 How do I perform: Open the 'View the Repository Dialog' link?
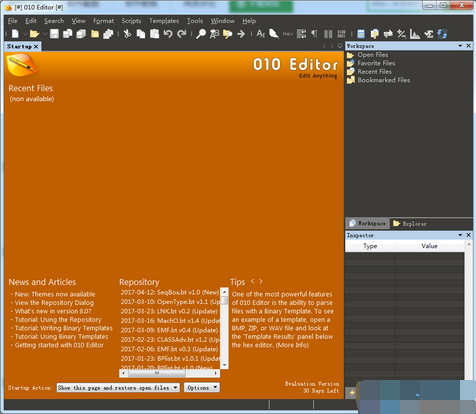coord(54,303)
